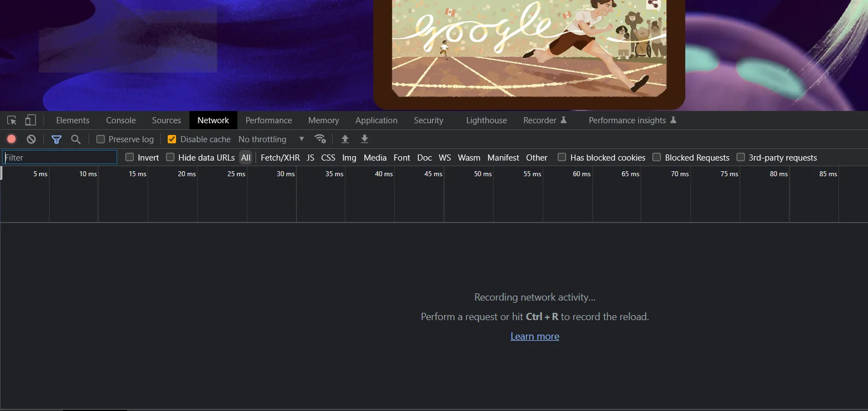The width and height of the screenshot is (868, 411).
Task: Show only Media requests
Action: 375,158
